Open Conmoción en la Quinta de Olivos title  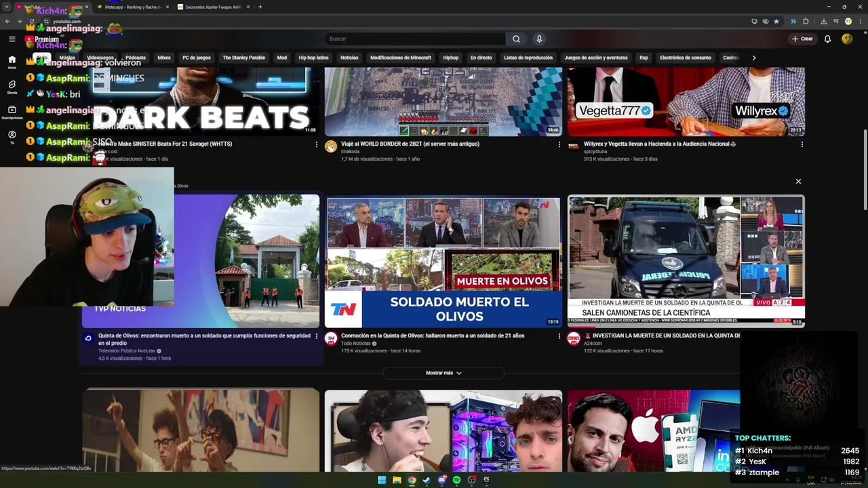point(433,335)
